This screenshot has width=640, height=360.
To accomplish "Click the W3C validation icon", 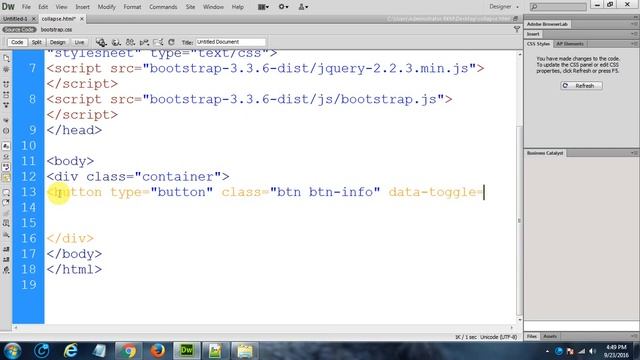I will 144,42.
